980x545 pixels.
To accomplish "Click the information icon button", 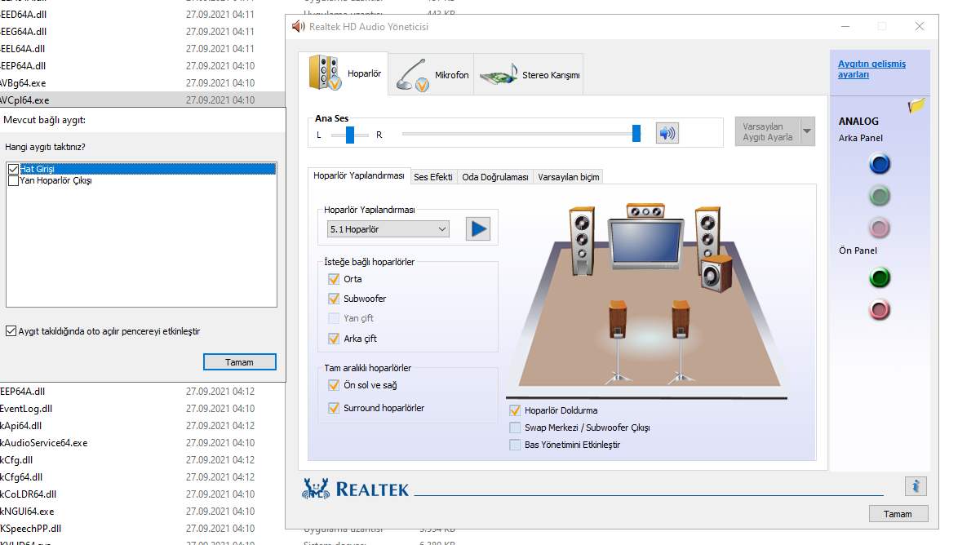I will (916, 486).
